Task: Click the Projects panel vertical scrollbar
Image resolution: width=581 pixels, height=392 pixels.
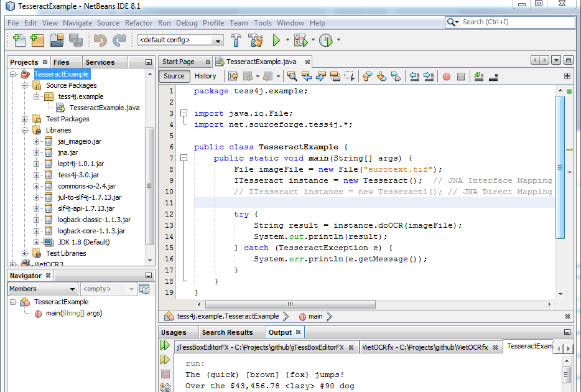Action: (149, 186)
